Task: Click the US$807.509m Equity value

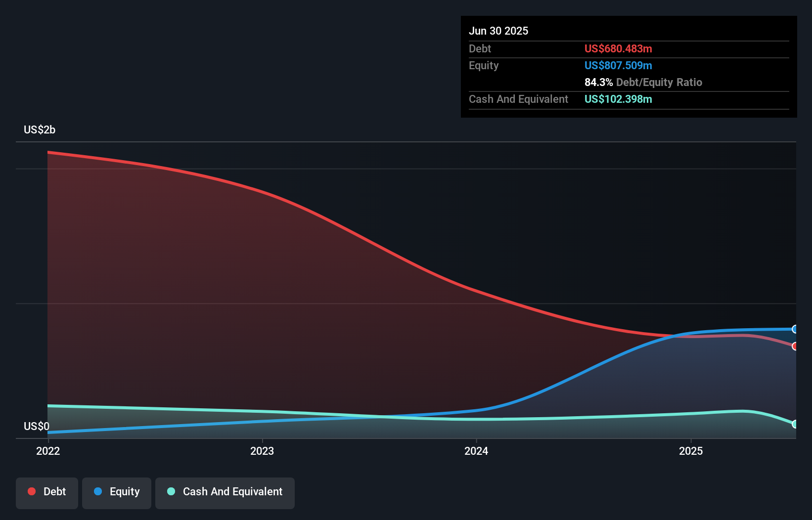Action: point(618,65)
